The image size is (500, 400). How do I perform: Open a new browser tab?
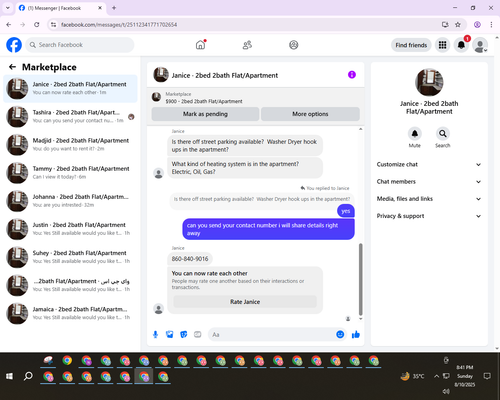click(x=114, y=8)
